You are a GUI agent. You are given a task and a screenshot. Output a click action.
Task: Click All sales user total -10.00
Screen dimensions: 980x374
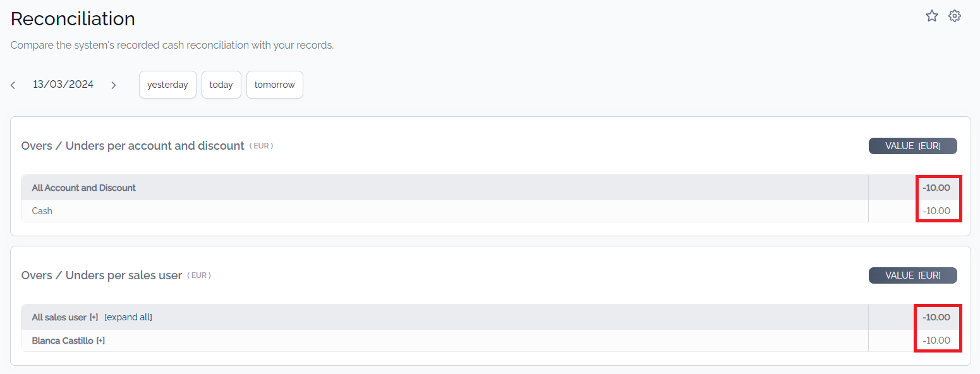(936, 317)
